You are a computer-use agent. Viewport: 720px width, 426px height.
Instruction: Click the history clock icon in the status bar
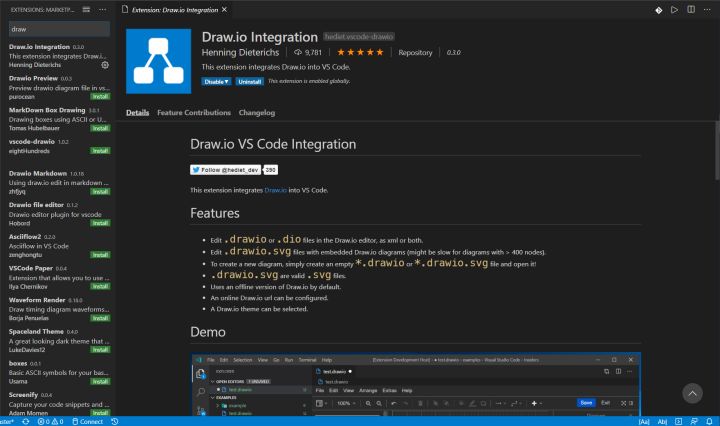pyautogui.click(x=115, y=421)
